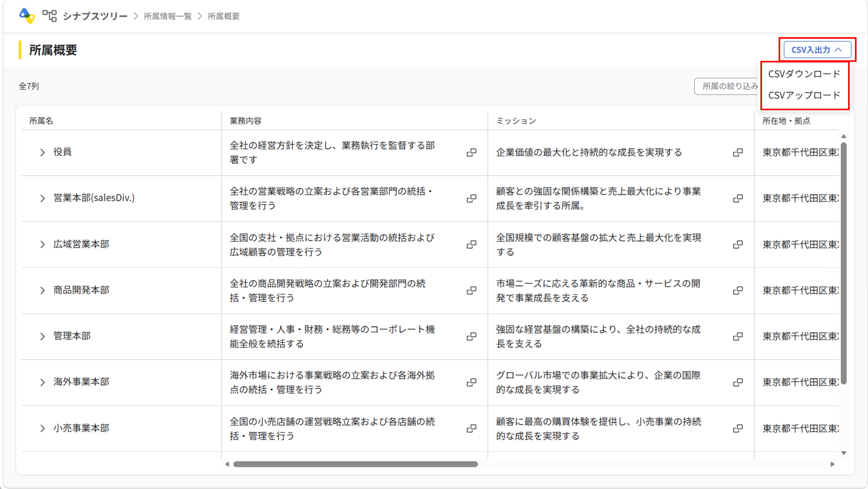This screenshot has height=489, width=868.
Task: Expand the 役員 row
Action: pos(42,153)
